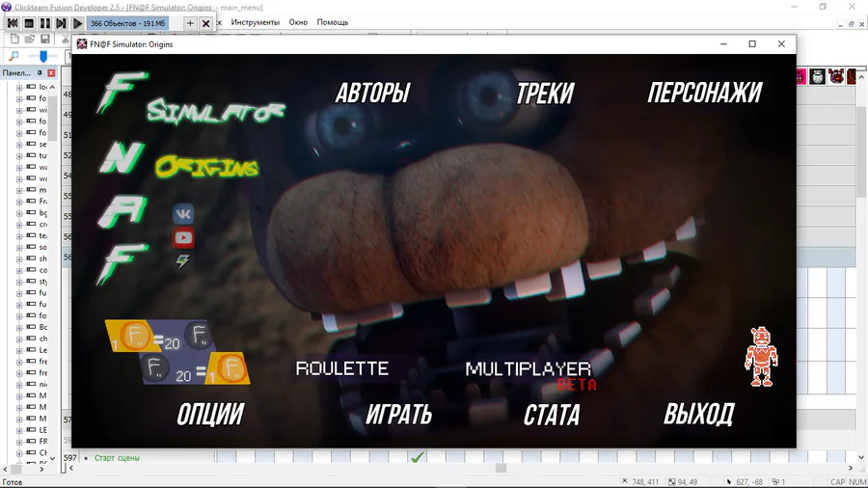Click the Play button in the run toolbar

[77, 23]
